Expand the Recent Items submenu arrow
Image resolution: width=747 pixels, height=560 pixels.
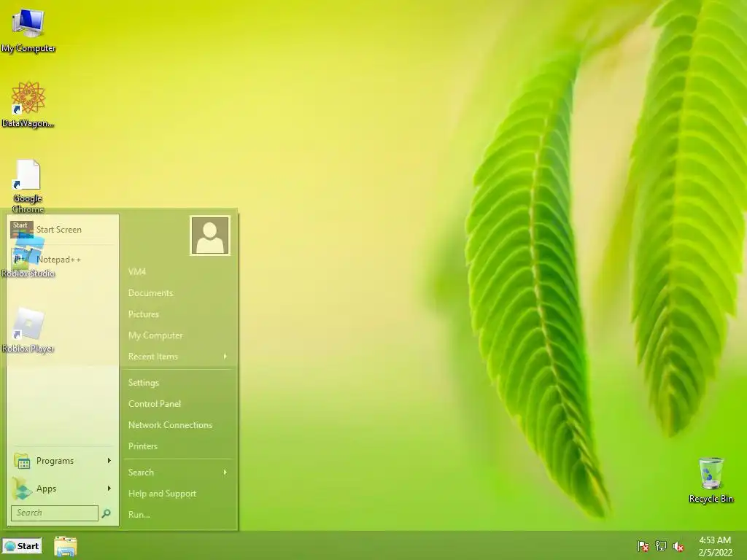point(225,356)
